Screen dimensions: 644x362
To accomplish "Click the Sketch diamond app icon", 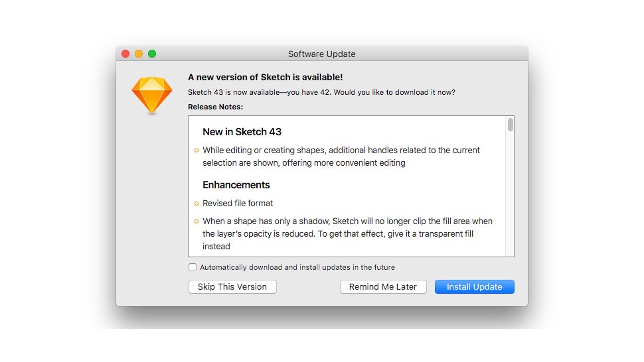I will tap(151, 95).
